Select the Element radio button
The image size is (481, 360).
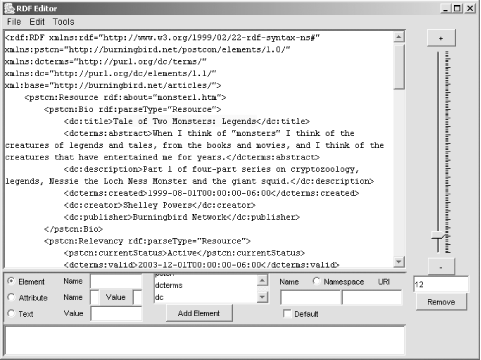pos(11,281)
